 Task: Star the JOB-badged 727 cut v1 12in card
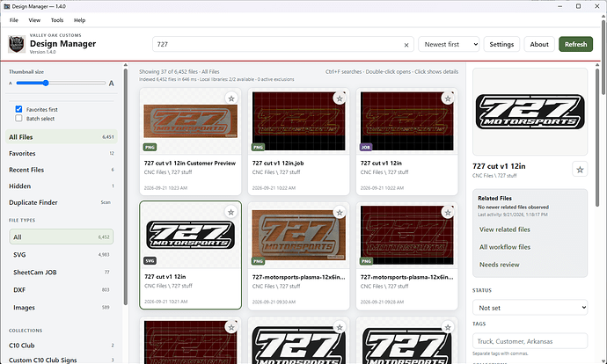(x=448, y=98)
